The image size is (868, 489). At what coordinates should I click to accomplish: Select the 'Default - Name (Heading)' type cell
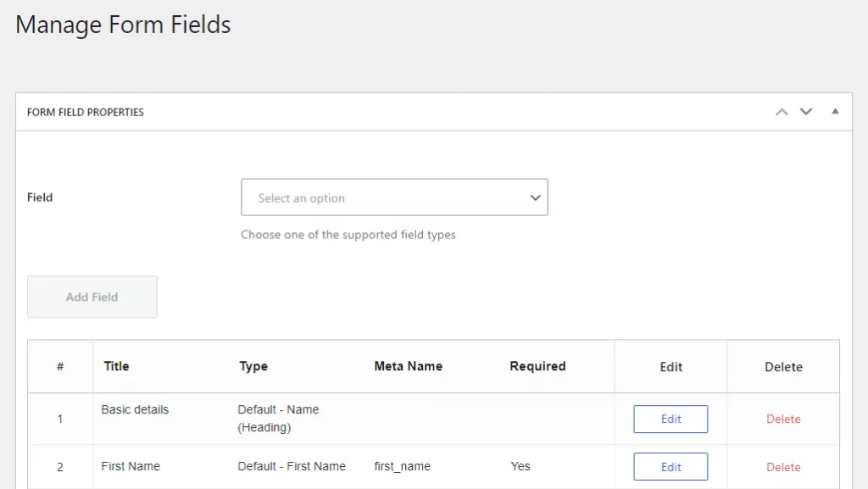pyautogui.click(x=278, y=418)
